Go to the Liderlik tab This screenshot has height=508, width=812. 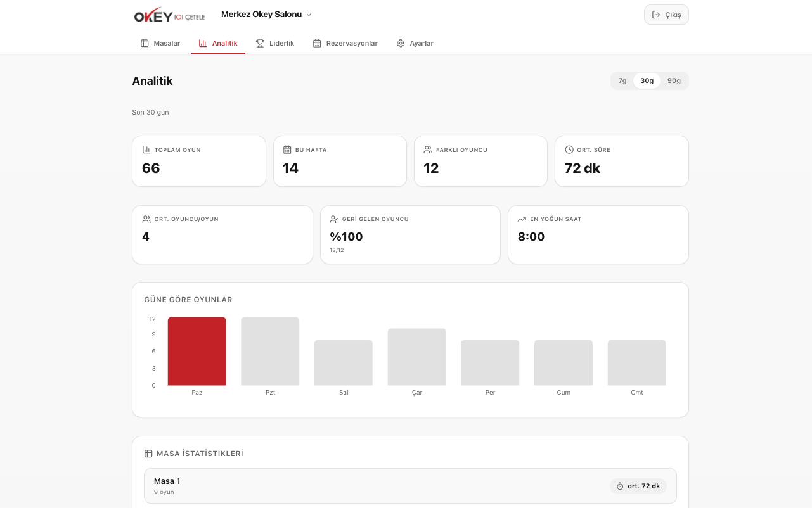275,43
